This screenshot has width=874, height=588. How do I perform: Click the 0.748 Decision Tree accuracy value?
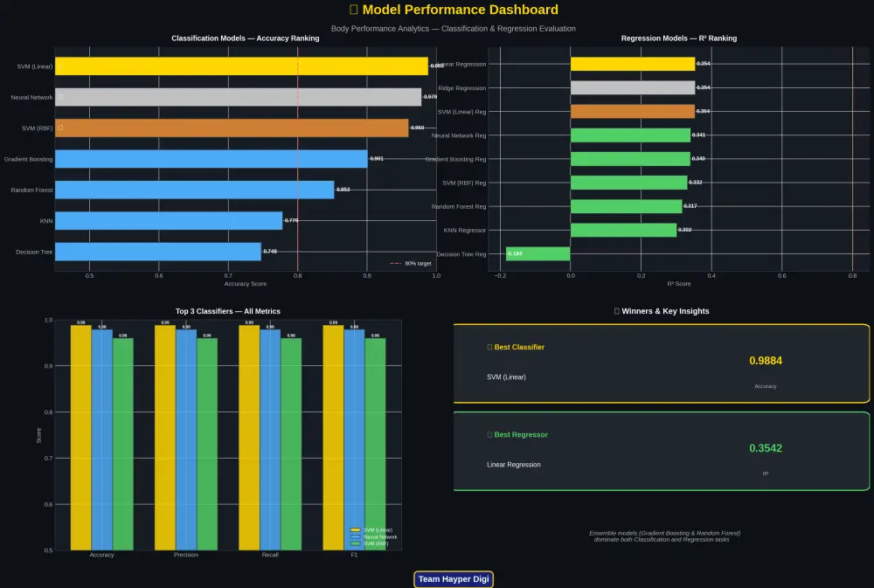click(x=270, y=252)
